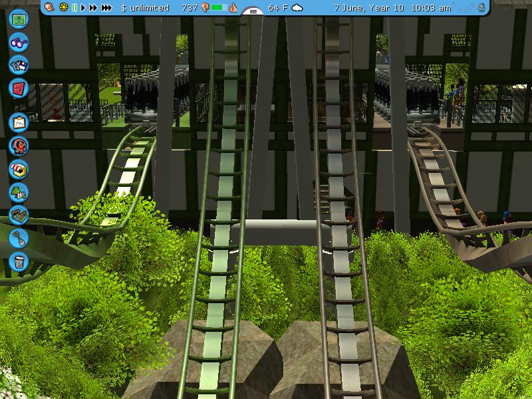
Task: Open scenery tools with tree and fence icon
Action: coord(19,192)
